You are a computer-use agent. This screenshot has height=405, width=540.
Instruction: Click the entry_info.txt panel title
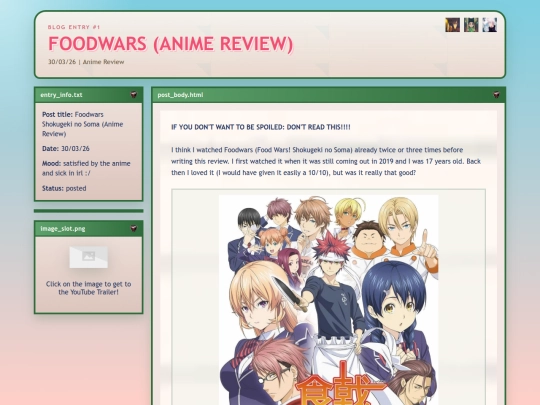click(61, 95)
